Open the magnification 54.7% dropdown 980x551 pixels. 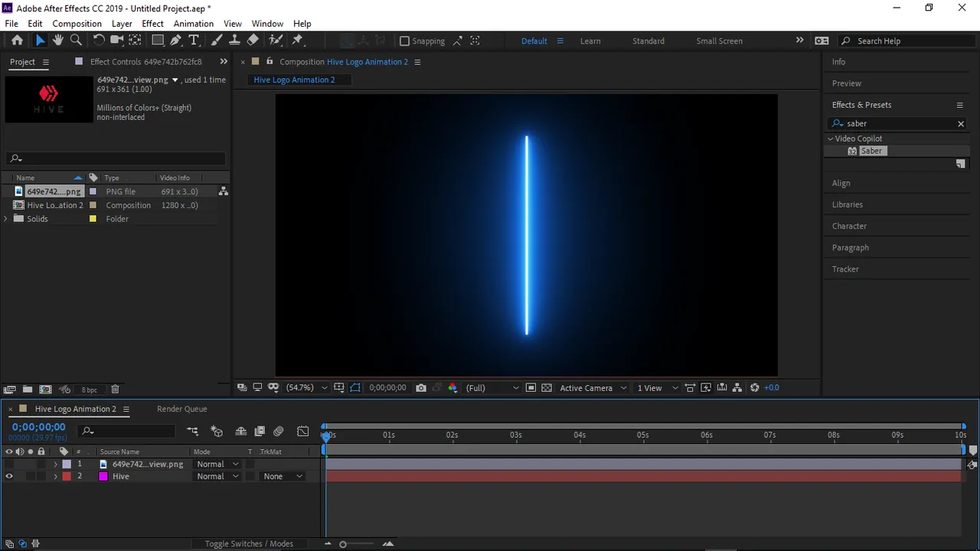click(x=306, y=388)
